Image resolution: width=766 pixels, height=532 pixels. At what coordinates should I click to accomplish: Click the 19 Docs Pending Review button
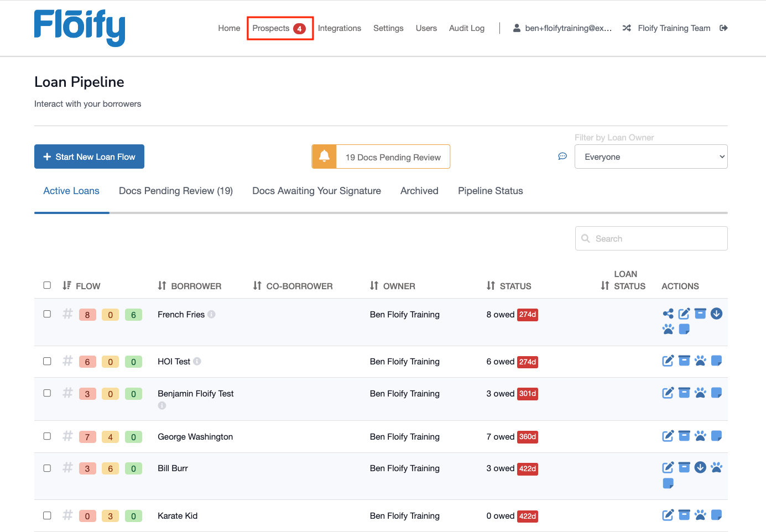pos(393,157)
